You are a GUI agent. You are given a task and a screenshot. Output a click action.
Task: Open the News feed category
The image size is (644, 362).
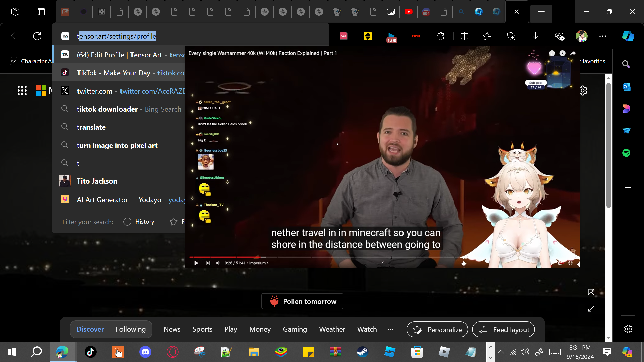(172, 329)
